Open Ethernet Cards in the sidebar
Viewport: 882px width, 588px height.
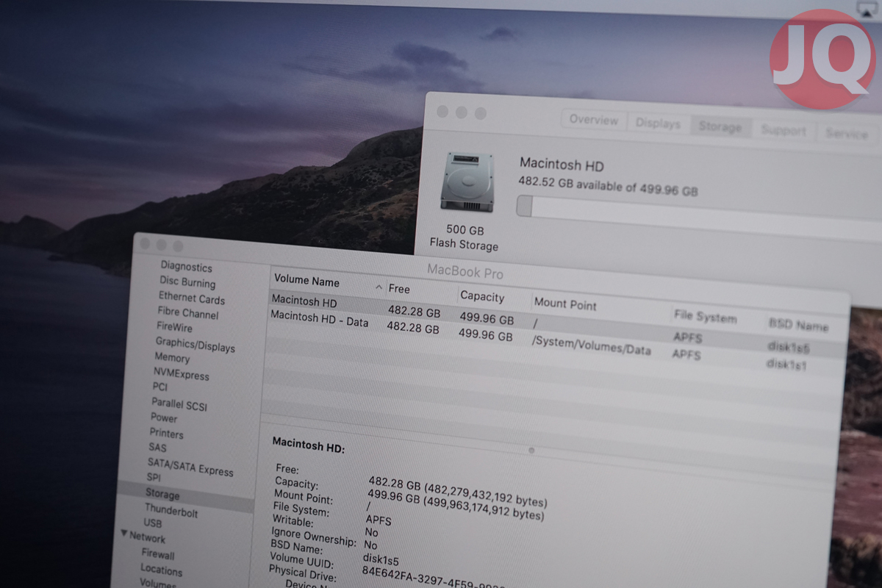192,298
